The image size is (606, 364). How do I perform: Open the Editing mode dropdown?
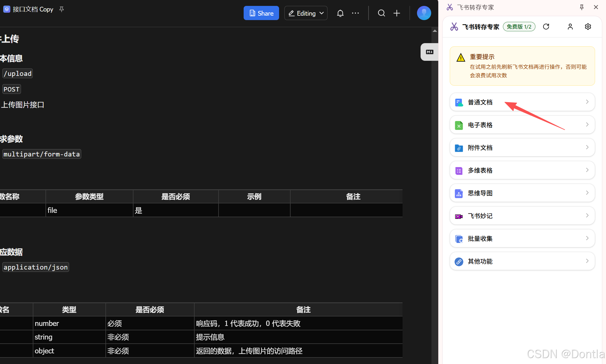click(x=306, y=13)
